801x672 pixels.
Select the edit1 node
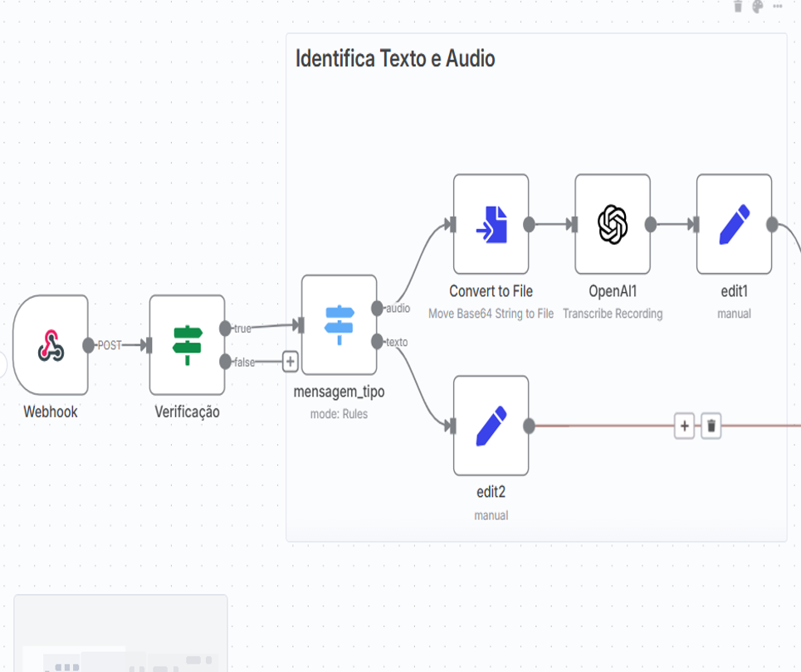734,224
